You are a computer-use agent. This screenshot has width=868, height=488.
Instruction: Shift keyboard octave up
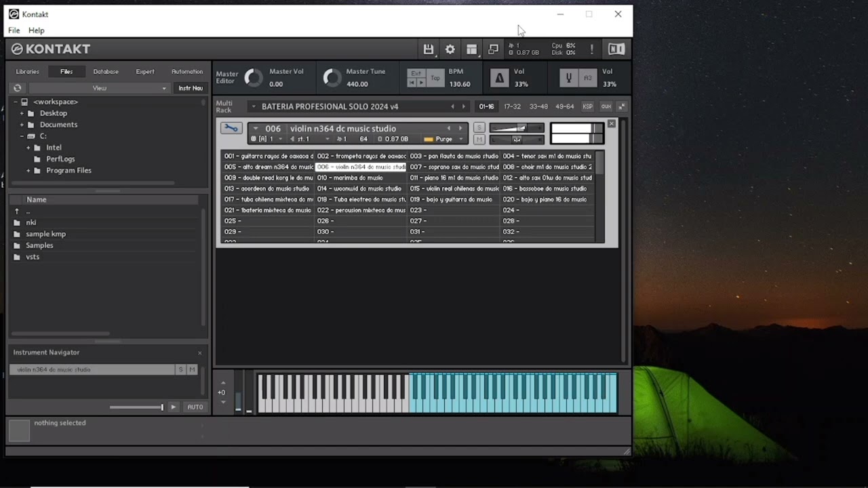223,383
